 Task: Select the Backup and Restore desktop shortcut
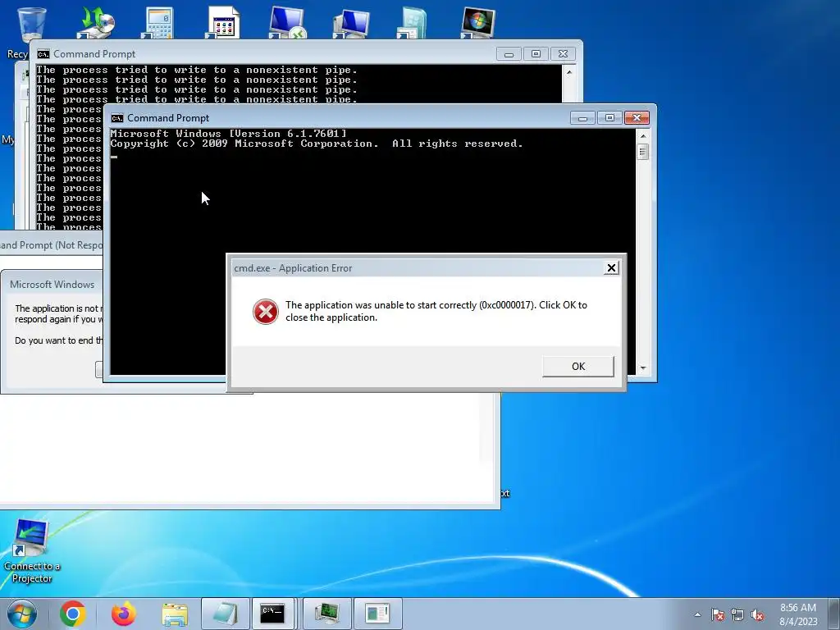98,22
